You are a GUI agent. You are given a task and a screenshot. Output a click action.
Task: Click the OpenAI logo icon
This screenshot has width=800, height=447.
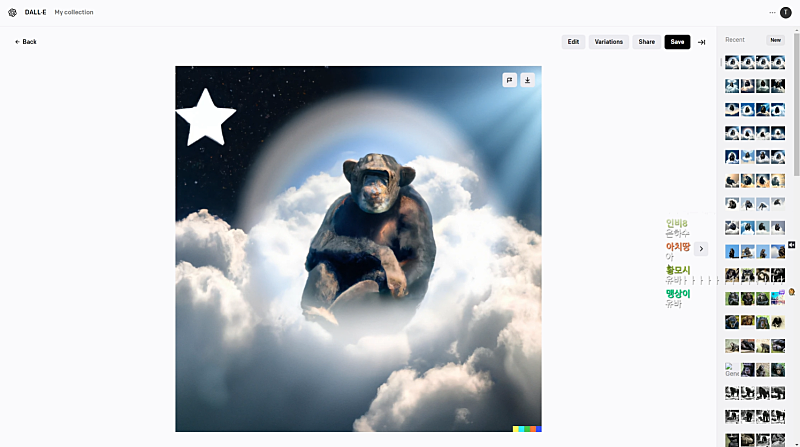tap(13, 12)
